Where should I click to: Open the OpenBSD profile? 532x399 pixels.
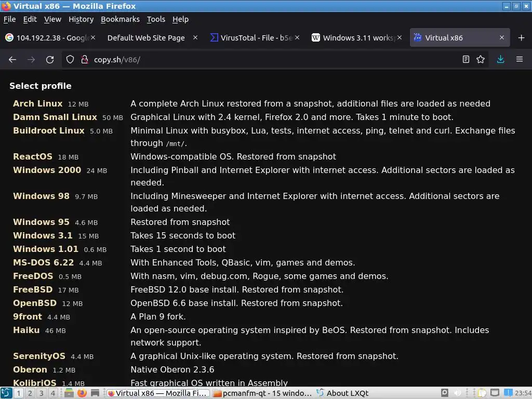[35, 303]
